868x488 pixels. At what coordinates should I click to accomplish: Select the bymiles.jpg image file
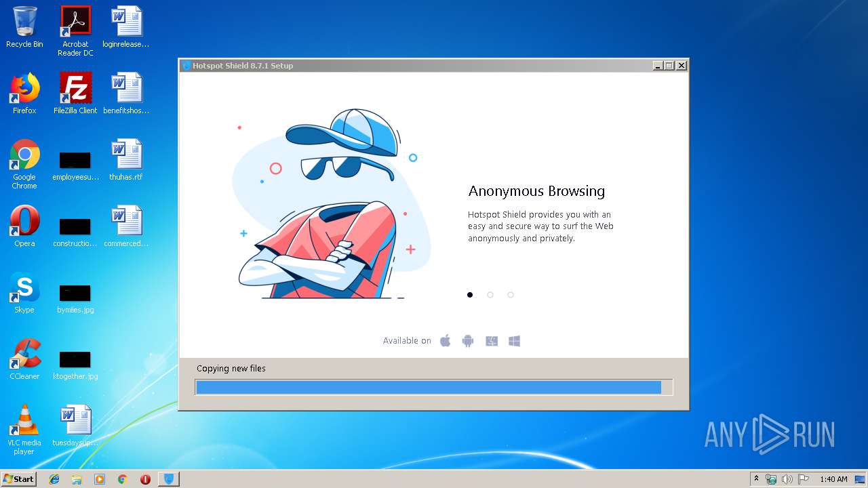point(75,298)
